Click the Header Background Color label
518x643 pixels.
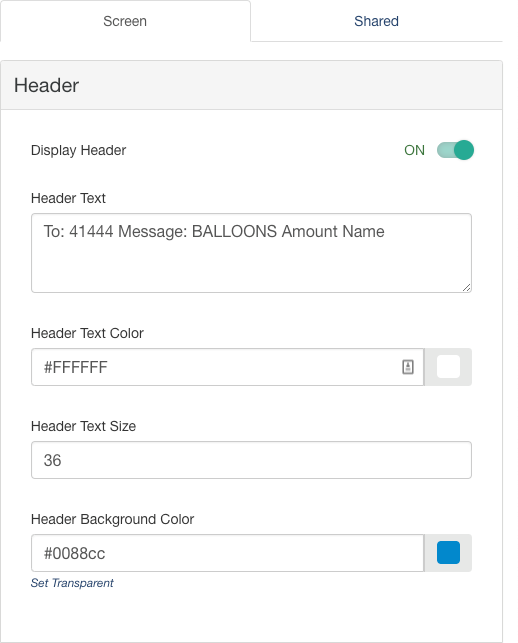coord(112,519)
